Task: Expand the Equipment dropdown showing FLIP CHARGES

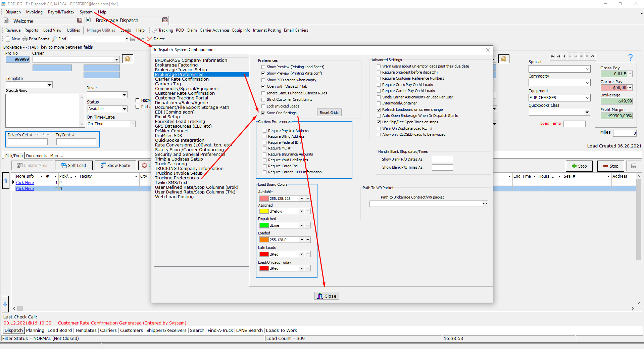Action: point(587,98)
